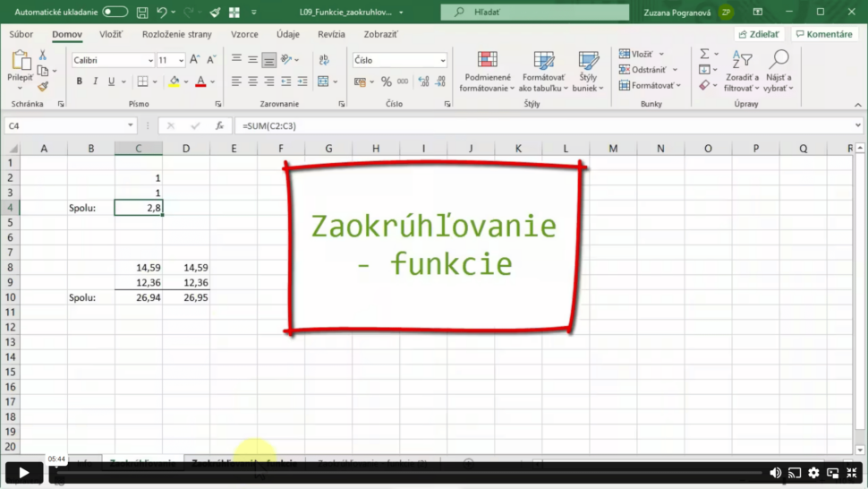The image size is (868, 489).
Task: Open the Číslo number format dropdown
Action: tap(442, 60)
